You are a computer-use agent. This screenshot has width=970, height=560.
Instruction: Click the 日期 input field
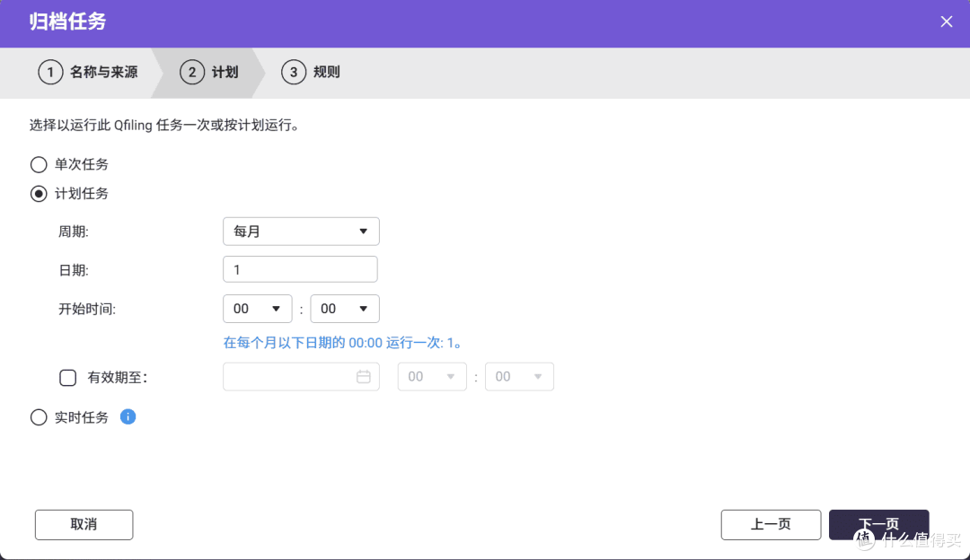pos(300,269)
